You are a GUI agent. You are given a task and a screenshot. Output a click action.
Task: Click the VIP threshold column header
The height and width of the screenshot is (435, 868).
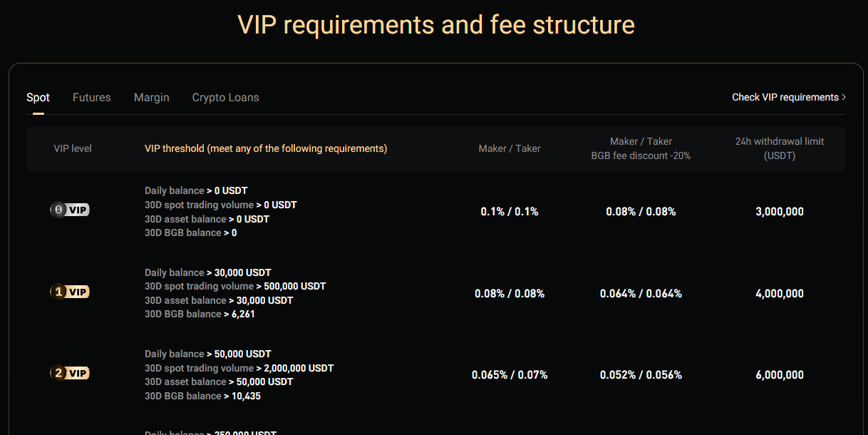pos(266,148)
